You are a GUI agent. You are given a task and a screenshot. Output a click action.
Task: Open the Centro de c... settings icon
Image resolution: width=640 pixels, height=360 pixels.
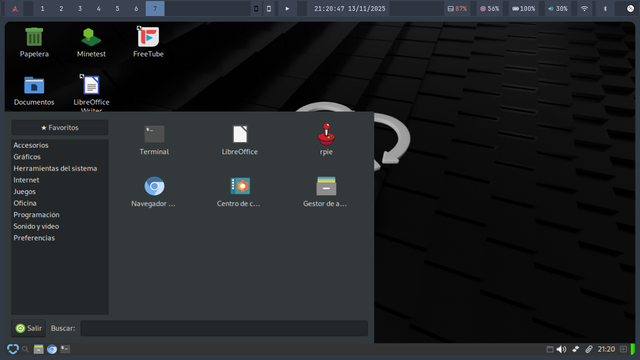coord(240,192)
